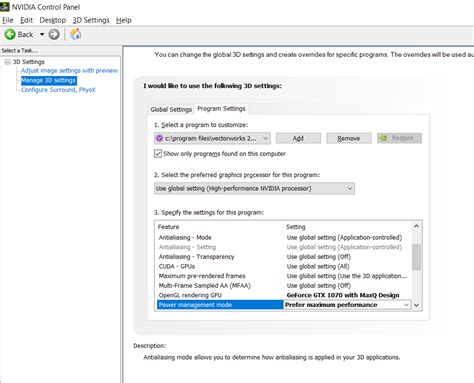The image size is (474, 383).
Task: Click Use global setting (All) for CUDA
Action: coord(318,267)
